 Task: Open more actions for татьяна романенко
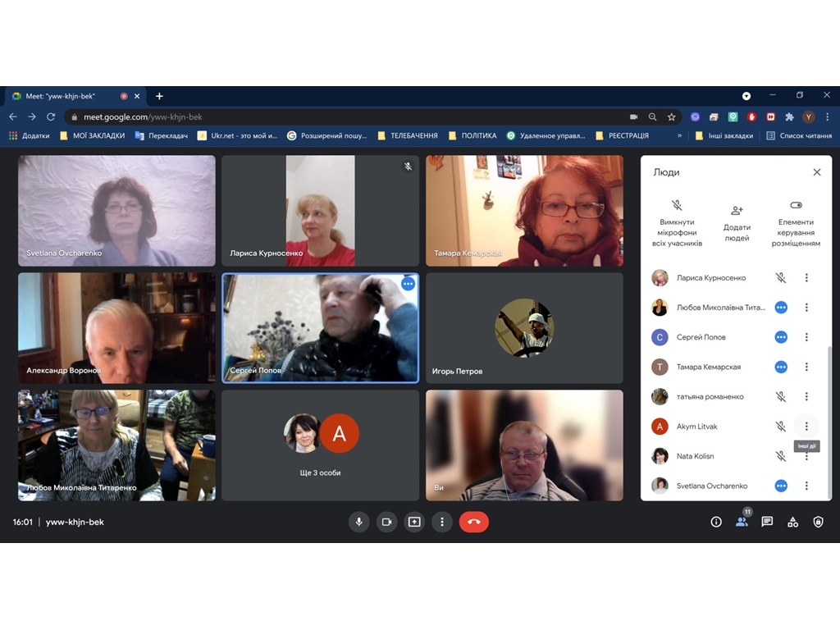point(806,396)
